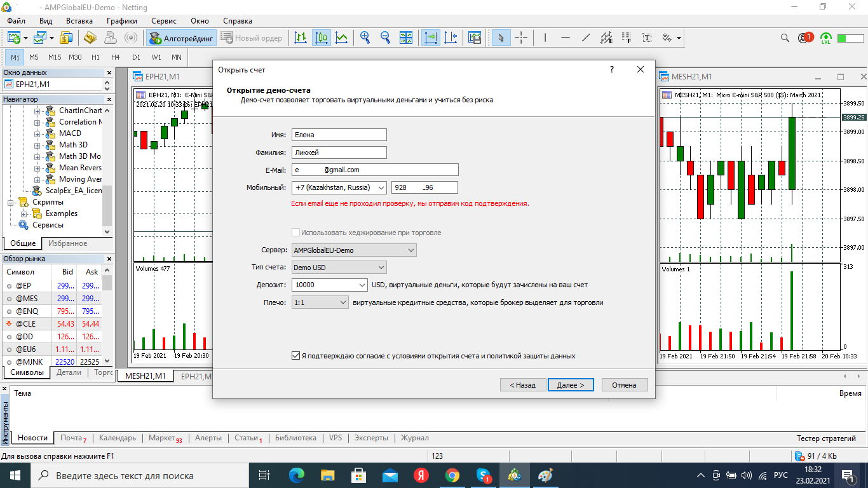
Task: Switch to the Журнал tab
Action: coord(414,438)
